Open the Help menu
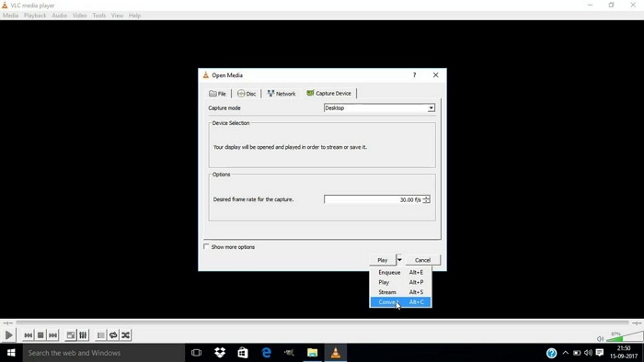This screenshot has width=644, height=362. coord(134,16)
